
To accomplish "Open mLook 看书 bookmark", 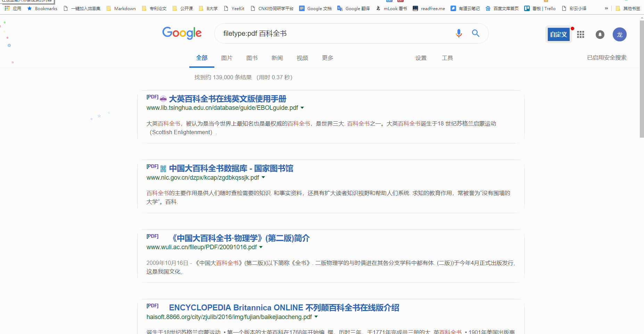I will point(391,8).
